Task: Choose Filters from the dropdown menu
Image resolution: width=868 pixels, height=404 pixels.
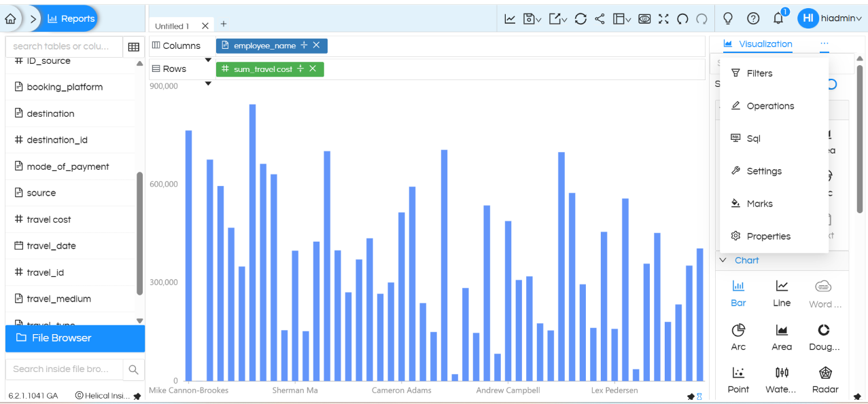Action: [x=774, y=73]
